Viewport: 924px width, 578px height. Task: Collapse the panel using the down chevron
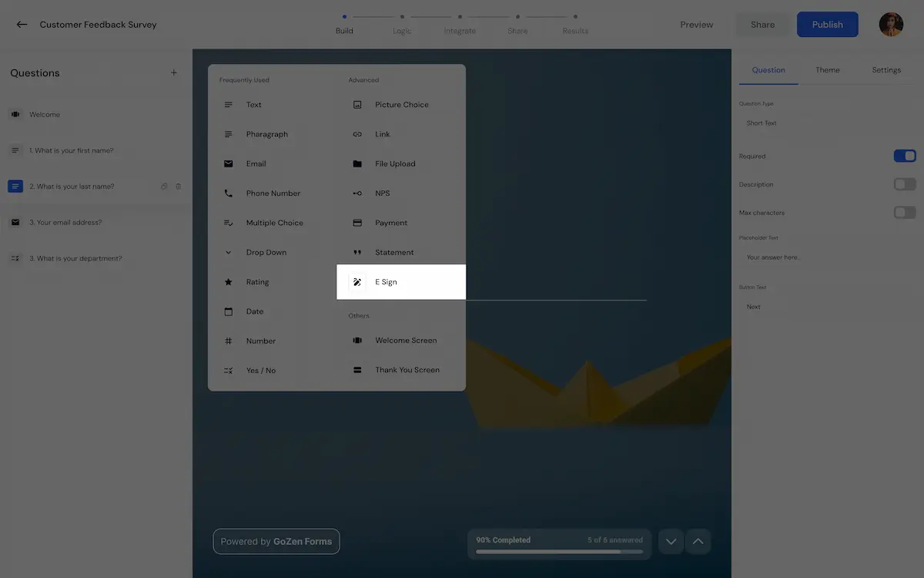(670, 541)
